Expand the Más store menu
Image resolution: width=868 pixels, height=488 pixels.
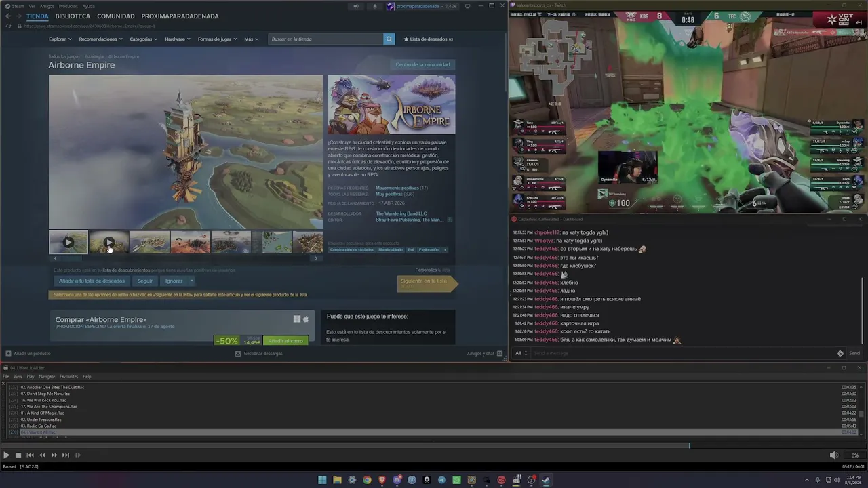[x=251, y=39]
